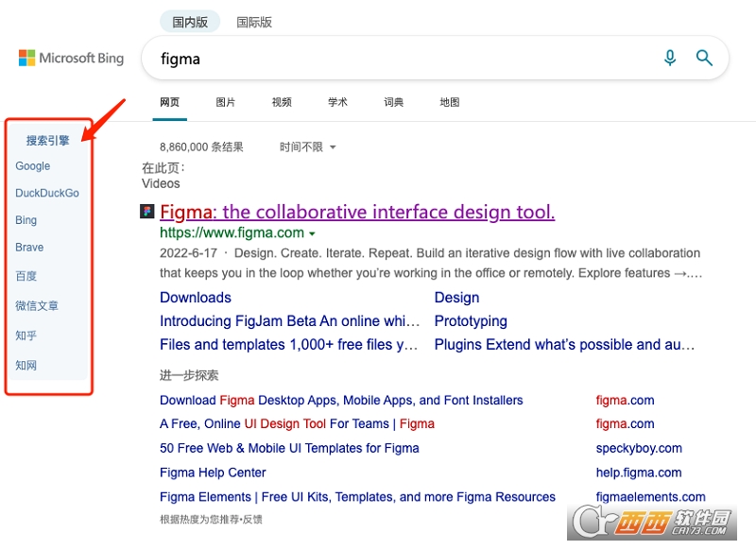The image size is (756, 550).
Task: Open the 视频 videos tab
Action: point(282,102)
